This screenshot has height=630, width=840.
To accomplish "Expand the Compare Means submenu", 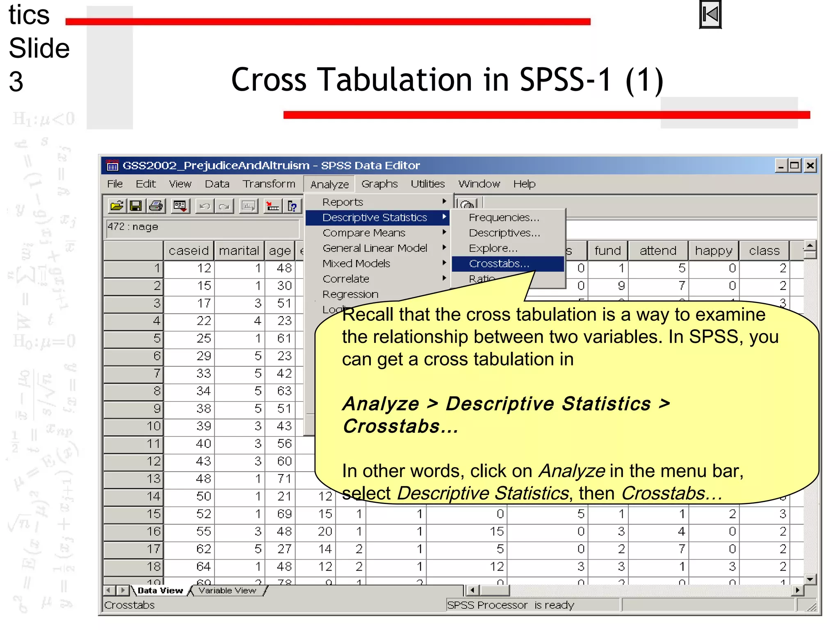I will click(377, 233).
